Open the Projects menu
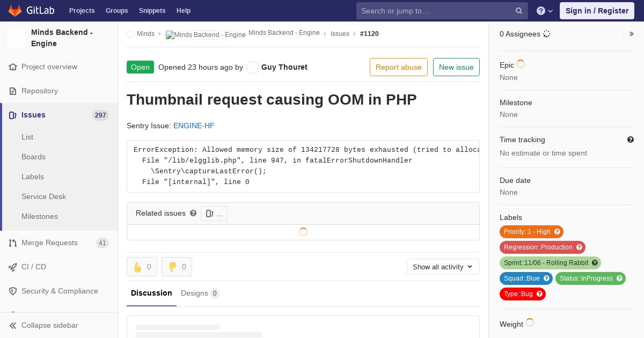 (x=82, y=11)
